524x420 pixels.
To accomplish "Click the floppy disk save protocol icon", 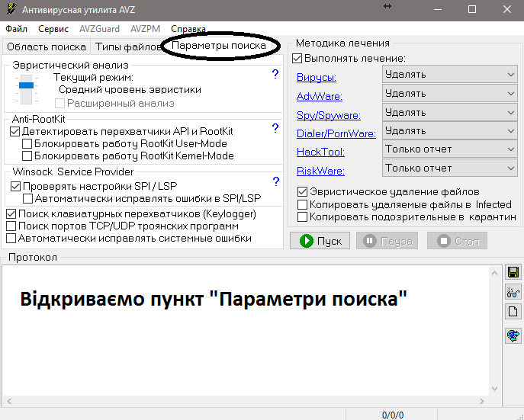I will (x=513, y=272).
